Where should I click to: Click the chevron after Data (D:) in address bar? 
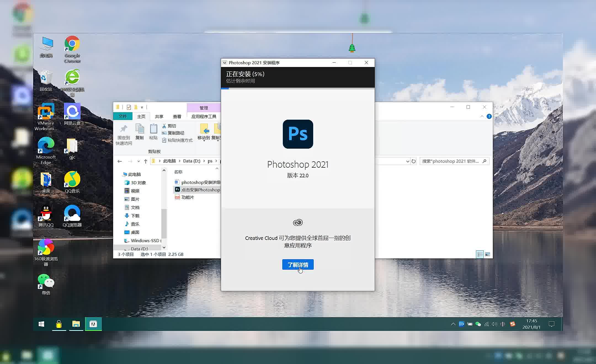coord(204,161)
